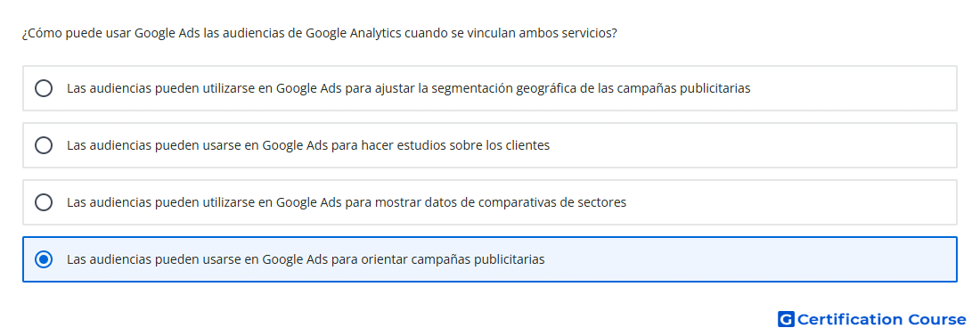
Task: Click empty area of the highlighted fourth answer card
Action: [x=750, y=259]
